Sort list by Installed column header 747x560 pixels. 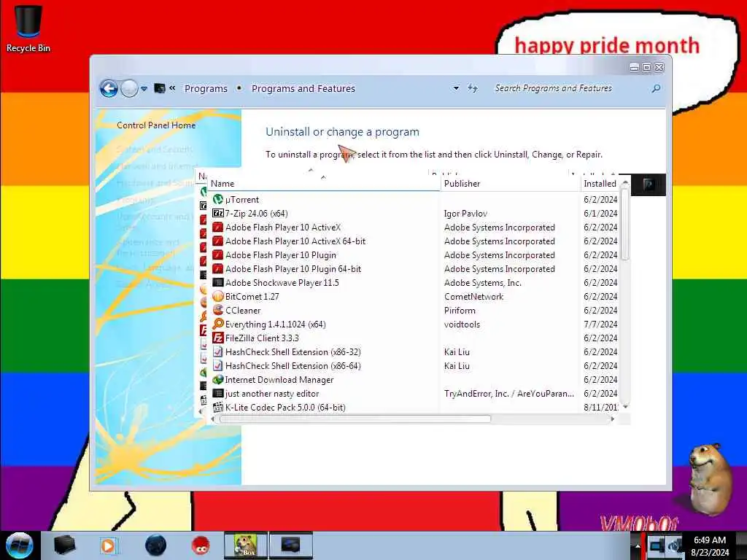click(601, 183)
